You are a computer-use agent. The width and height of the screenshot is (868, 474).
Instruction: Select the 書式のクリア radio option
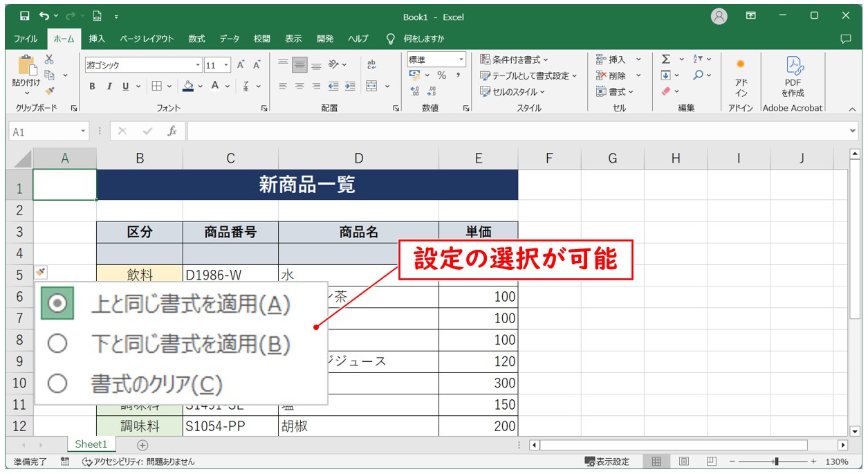click(x=57, y=383)
